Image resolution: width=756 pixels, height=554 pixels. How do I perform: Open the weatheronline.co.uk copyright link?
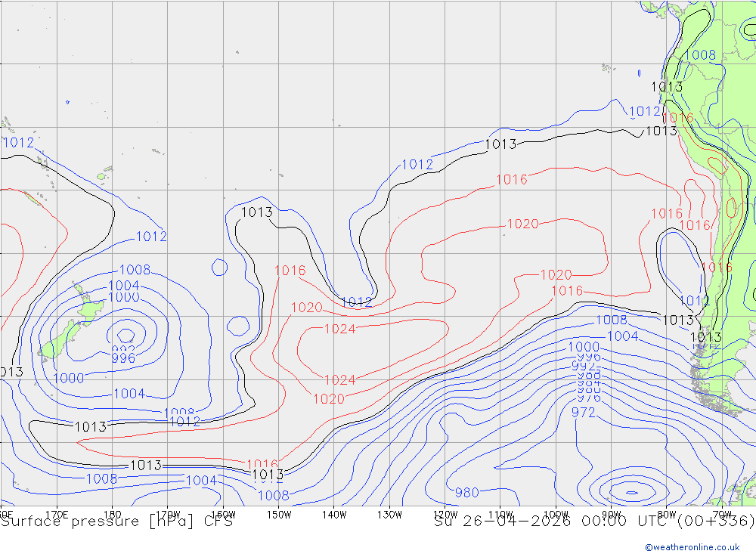coord(692,547)
